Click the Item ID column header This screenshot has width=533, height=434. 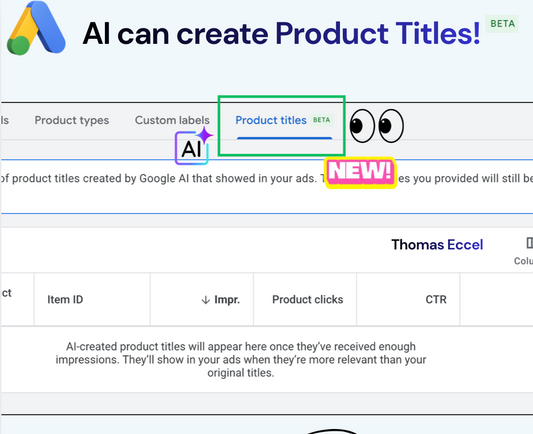[65, 299]
